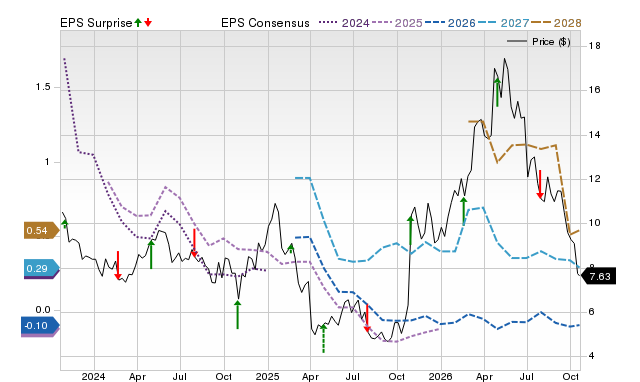The image size is (640, 382).
Task: Click the 1.5 label on the EPS axis
Action: [43, 87]
